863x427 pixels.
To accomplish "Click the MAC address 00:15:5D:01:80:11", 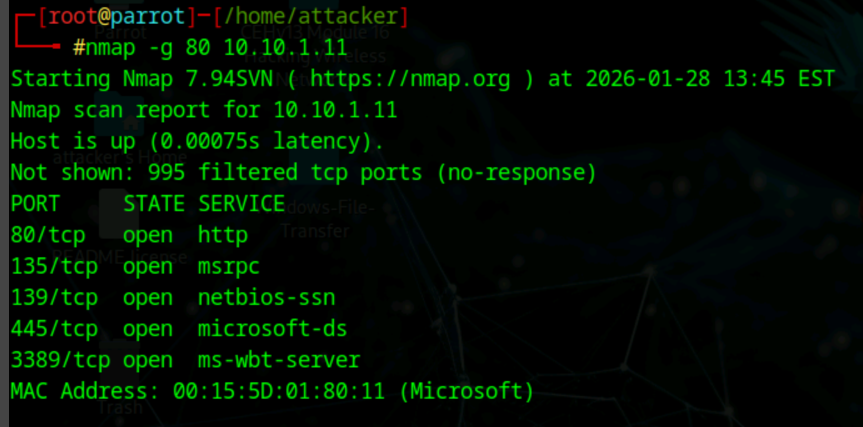I will pyautogui.click(x=280, y=390).
